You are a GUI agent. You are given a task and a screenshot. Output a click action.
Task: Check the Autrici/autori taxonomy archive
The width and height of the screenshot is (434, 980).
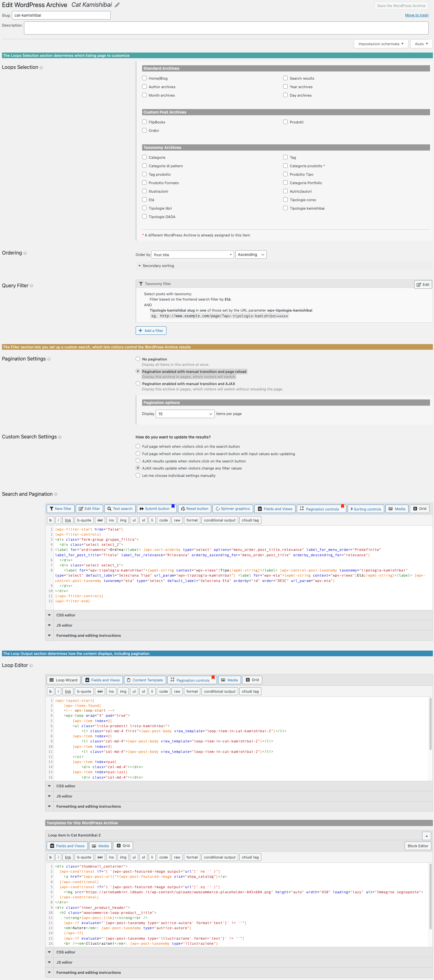pos(285,191)
